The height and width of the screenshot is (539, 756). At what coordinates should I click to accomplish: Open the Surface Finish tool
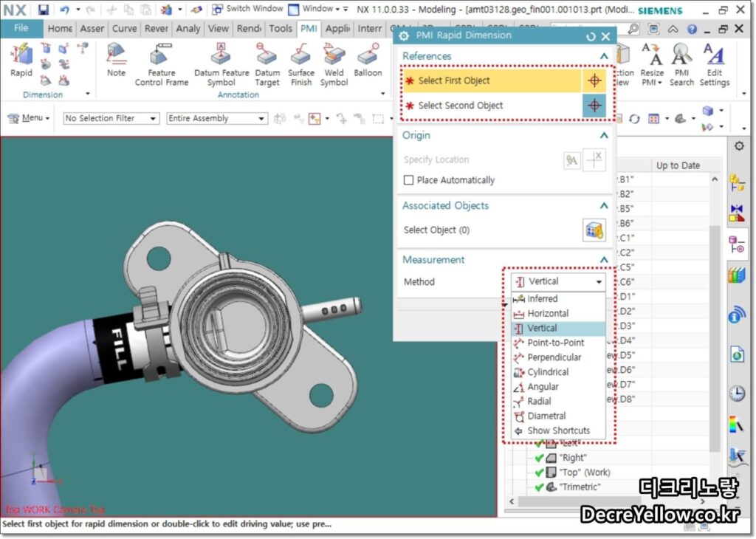[x=301, y=64]
